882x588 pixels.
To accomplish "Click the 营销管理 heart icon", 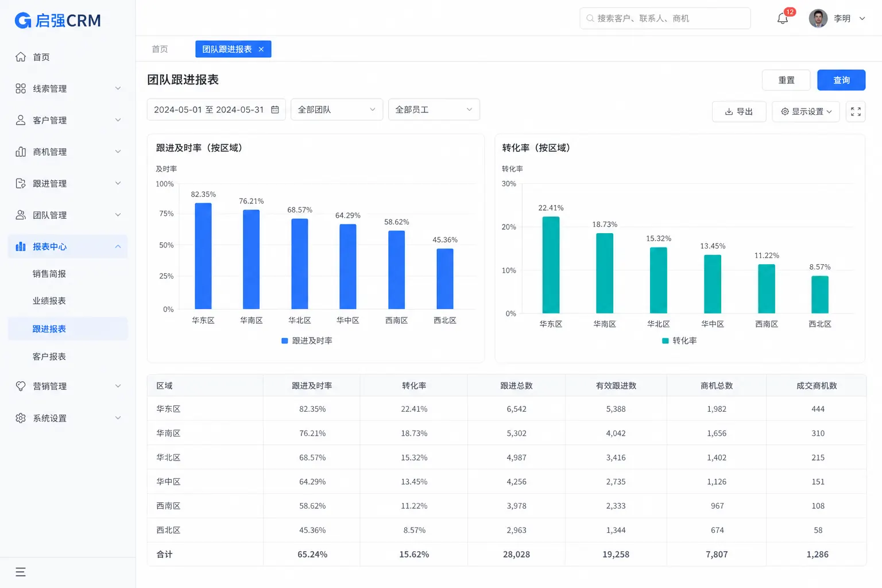I will (x=21, y=386).
